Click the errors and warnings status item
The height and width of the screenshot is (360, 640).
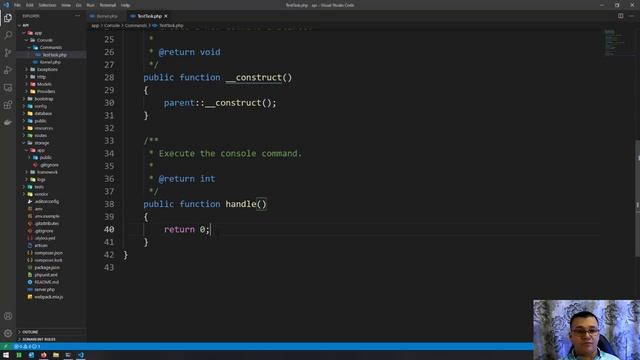click(x=27, y=347)
